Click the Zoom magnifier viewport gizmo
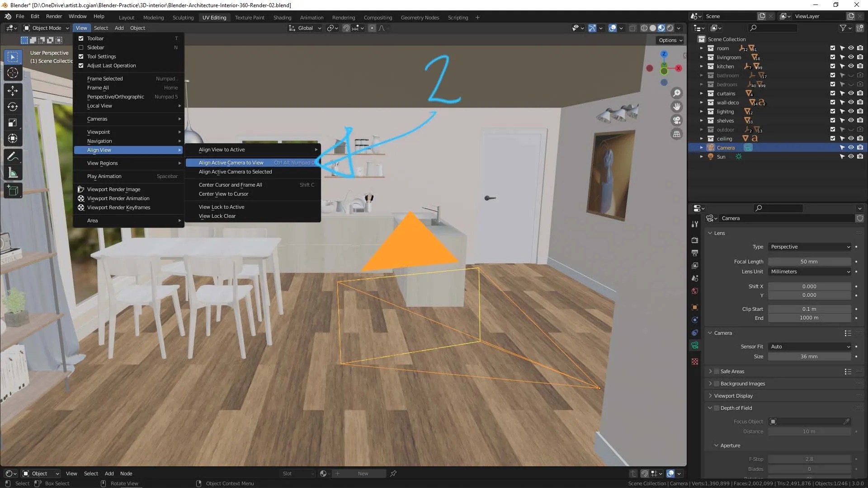Screen dimensions: 868x488 point(677,93)
